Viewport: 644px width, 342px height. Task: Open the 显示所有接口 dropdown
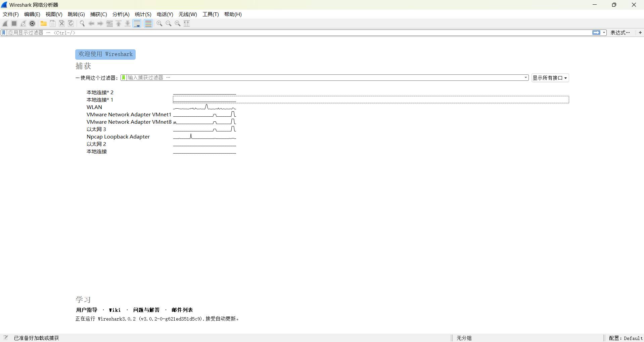(x=550, y=78)
